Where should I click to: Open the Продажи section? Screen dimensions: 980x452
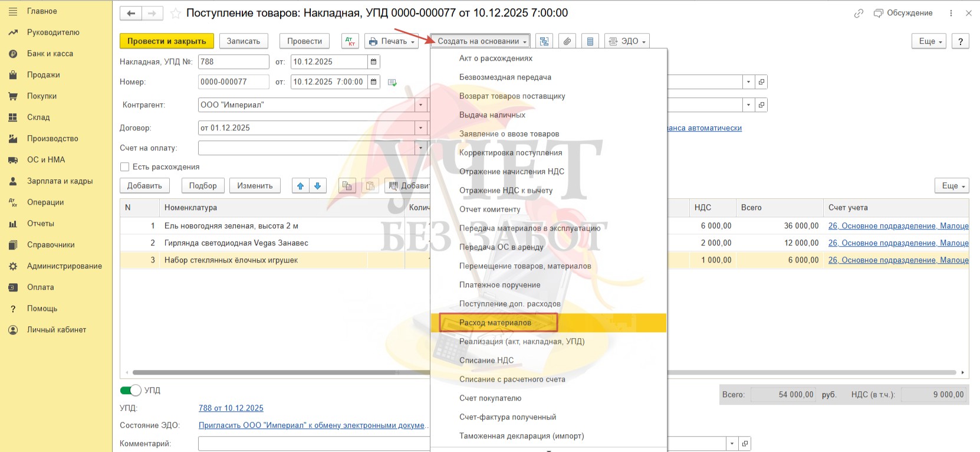44,75
